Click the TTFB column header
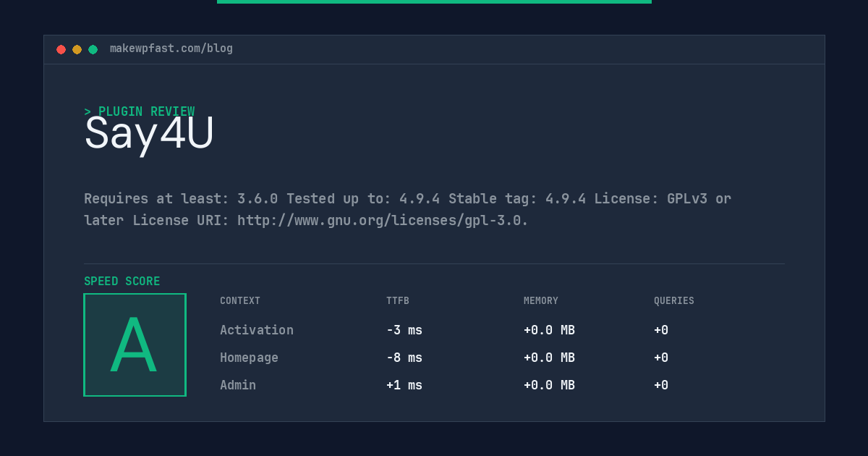This screenshot has height=456, width=868. (x=398, y=301)
